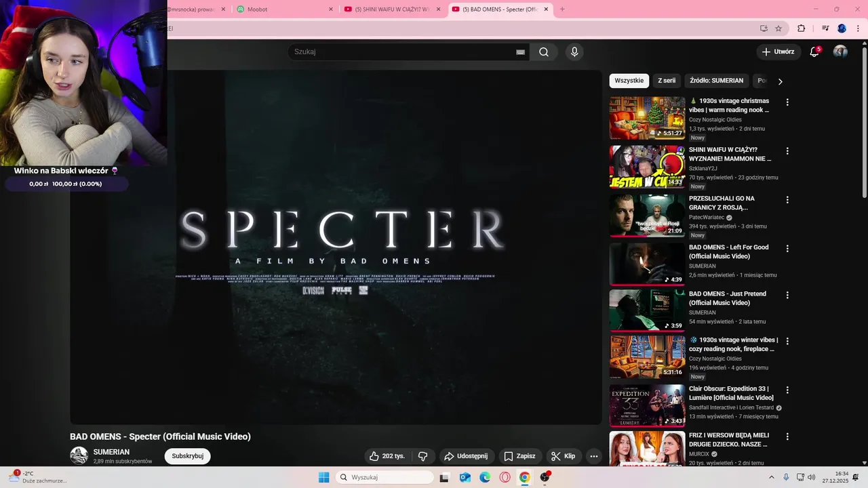Open BAD OMENS - Left For Good video title
Screen dimensions: 868x488
pyautogui.click(x=728, y=252)
